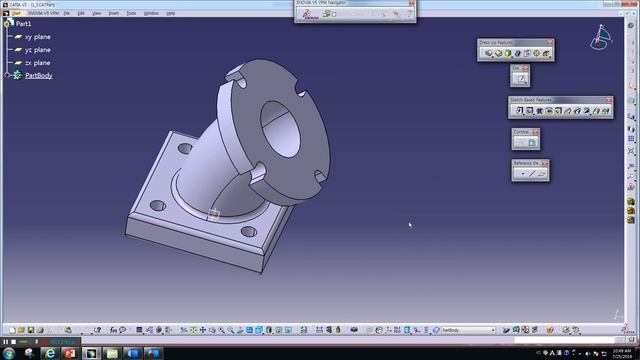Select the Pocket tool

[x=529, y=111]
